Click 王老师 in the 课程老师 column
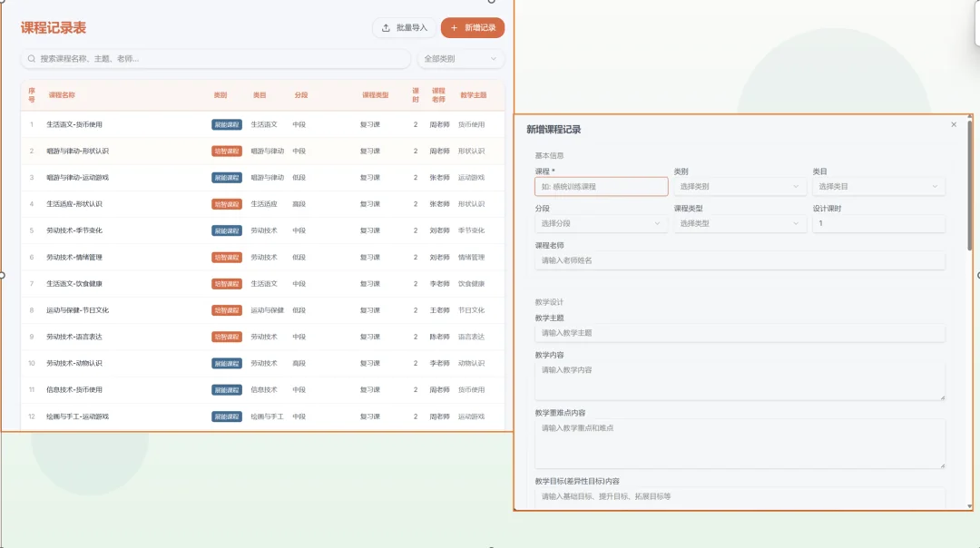Image resolution: width=980 pixels, height=548 pixels. (439, 310)
